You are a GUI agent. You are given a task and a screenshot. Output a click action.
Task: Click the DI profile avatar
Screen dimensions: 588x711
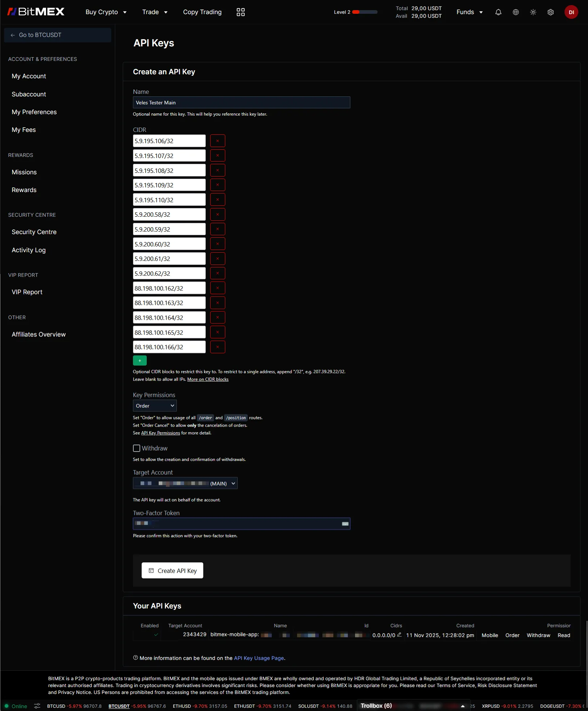(571, 12)
